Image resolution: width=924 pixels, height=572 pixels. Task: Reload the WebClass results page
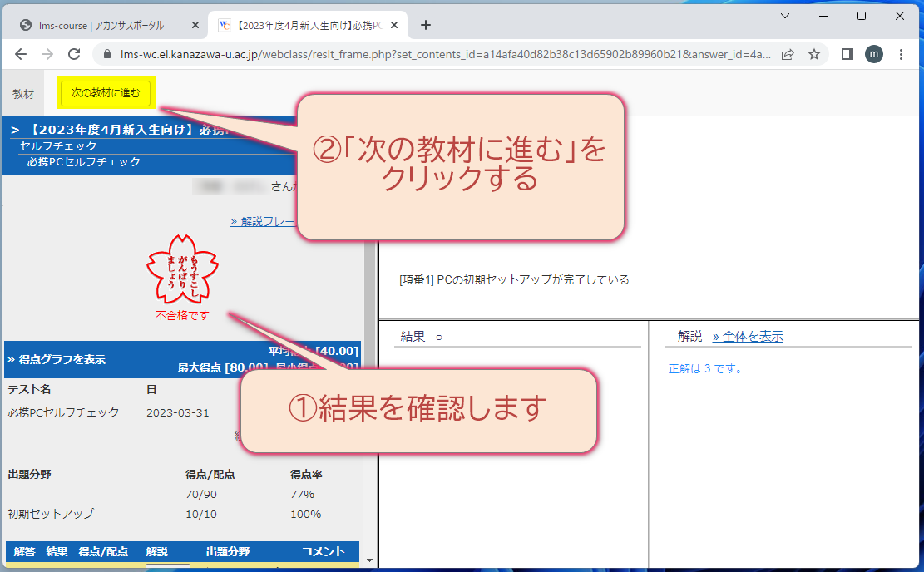[x=76, y=53]
